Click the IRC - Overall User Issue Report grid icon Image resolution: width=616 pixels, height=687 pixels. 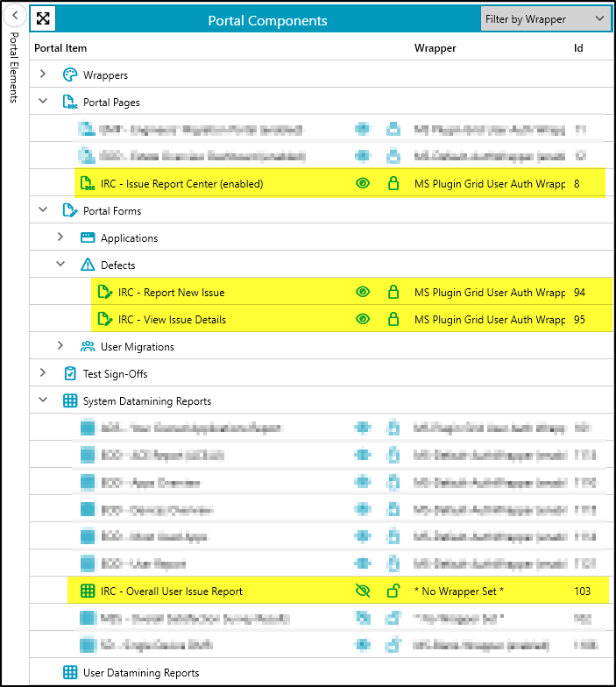point(88,591)
